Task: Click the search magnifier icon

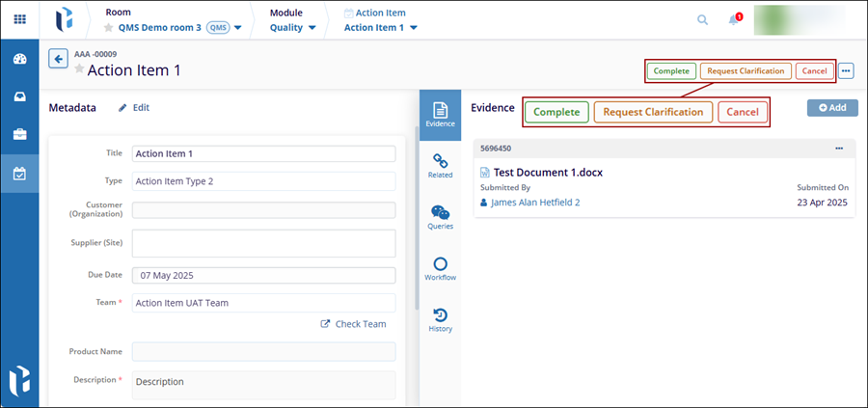Action: [x=702, y=20]
